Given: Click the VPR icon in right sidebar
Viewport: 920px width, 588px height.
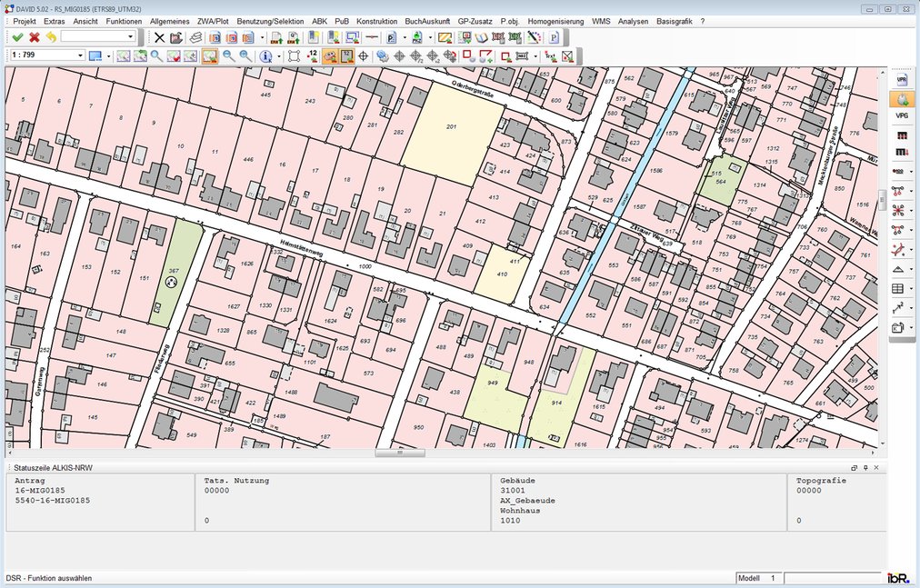Looking at the screenshot, I should point(902,80).
